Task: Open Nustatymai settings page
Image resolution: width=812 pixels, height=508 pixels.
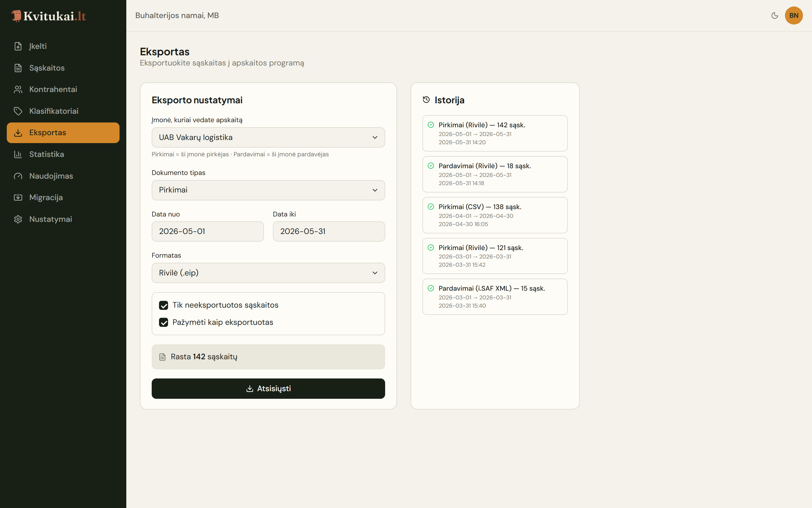Action: [63, 219]
